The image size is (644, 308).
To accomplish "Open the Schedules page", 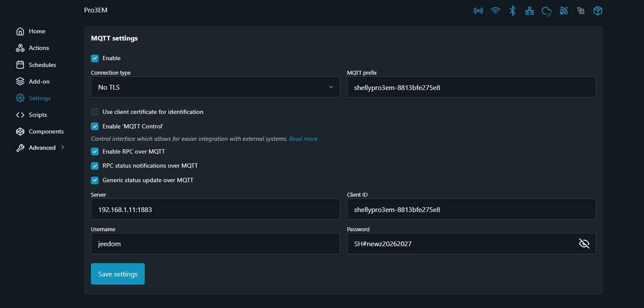I will coord(42,65).
